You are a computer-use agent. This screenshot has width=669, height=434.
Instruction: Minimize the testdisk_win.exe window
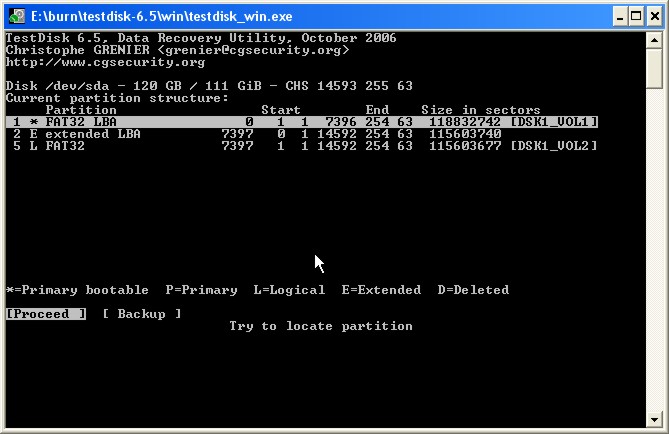(x=620, y=17)
